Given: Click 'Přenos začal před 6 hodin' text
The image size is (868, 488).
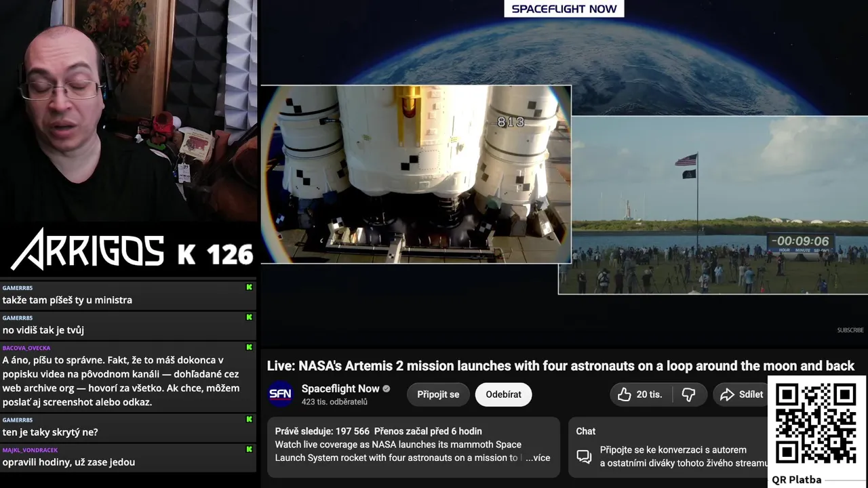Looking at the screenshot, I should [428, 431].
